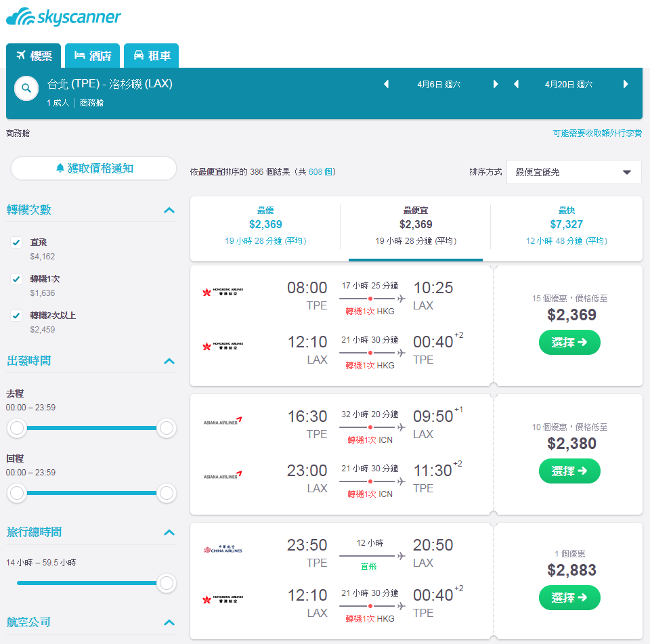Go to next departure date after 4月6日
This screenshot has width=650, height=644.
tap(496, 84)
